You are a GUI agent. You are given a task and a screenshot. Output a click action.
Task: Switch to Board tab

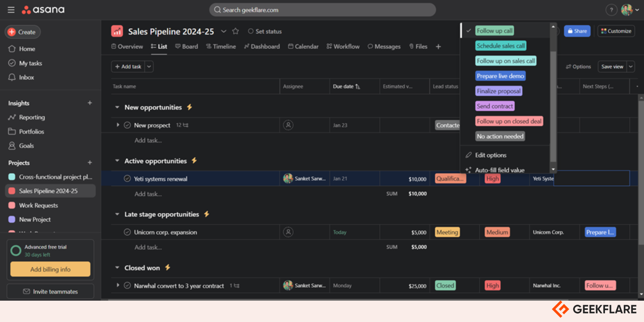187,47
